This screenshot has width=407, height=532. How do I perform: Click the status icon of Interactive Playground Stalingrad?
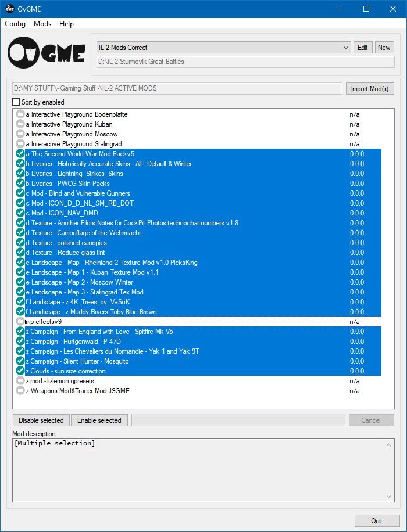click(20, 144)
